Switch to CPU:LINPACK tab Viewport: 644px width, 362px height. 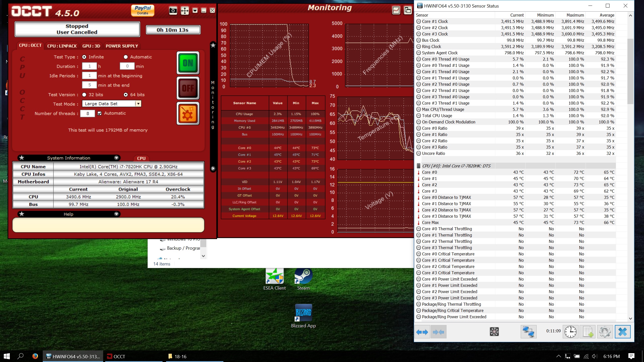coord(62,46)
